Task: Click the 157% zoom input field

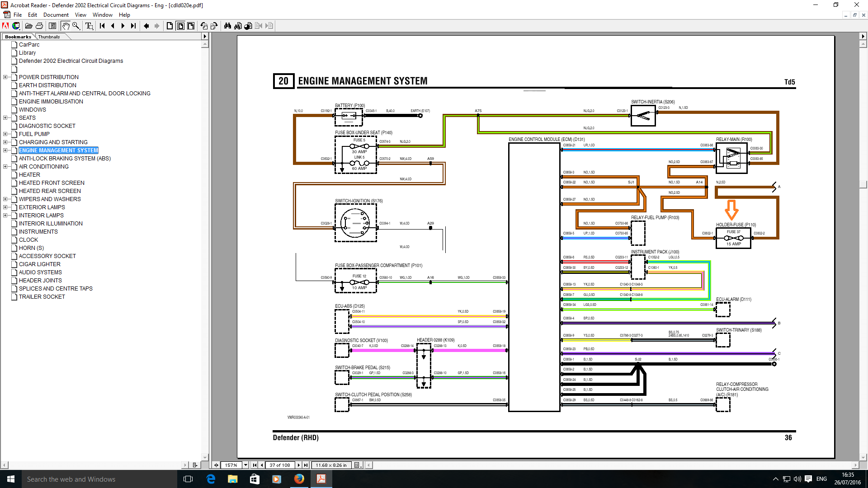Action: (231, 465)
